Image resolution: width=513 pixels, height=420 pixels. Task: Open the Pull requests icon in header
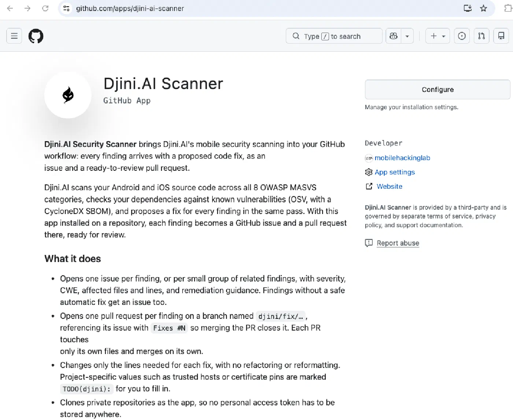point(481,36)
